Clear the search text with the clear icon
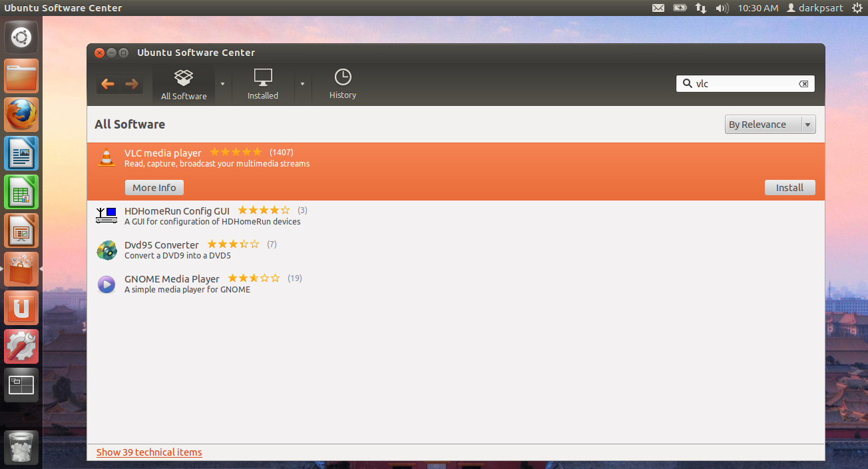 click(803, 84)
